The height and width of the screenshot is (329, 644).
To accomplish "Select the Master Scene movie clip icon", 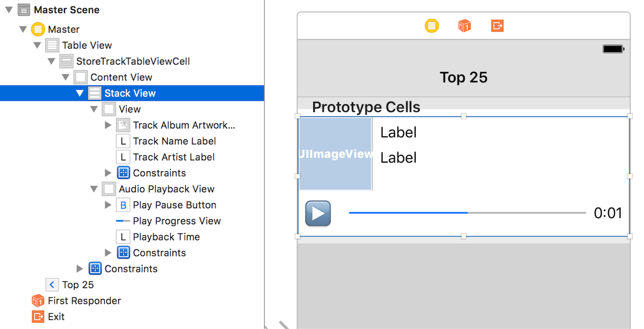I will coord(24,9).
